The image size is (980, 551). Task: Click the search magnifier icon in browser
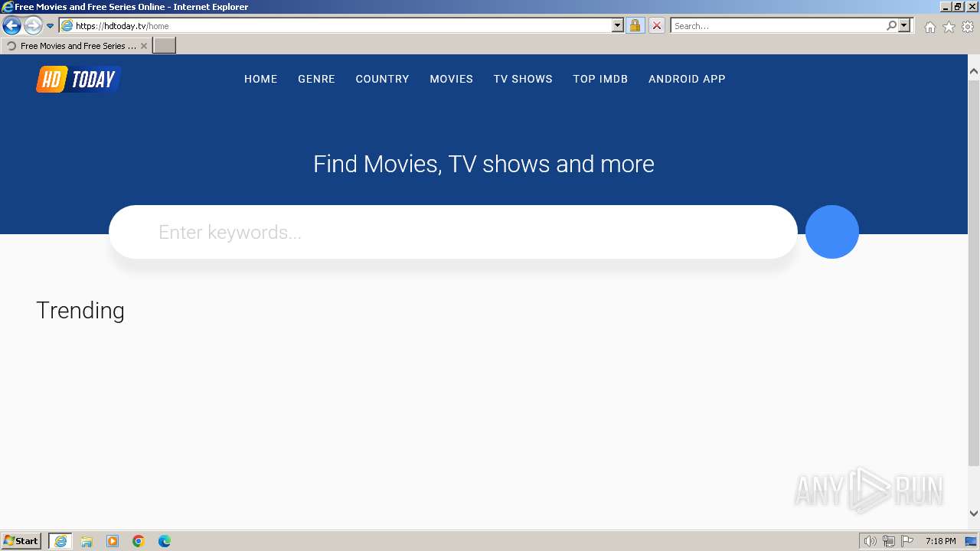click(891, 25)
